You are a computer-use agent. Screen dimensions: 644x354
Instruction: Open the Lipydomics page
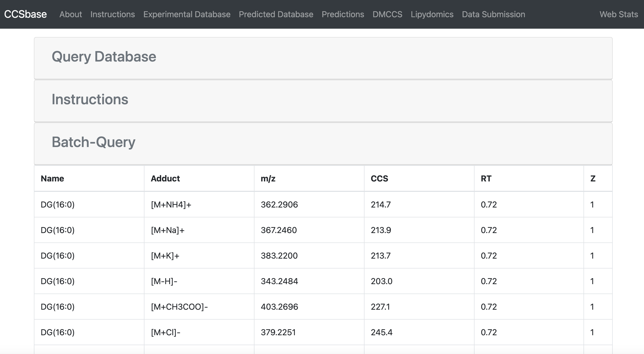(x=432, y=14)
